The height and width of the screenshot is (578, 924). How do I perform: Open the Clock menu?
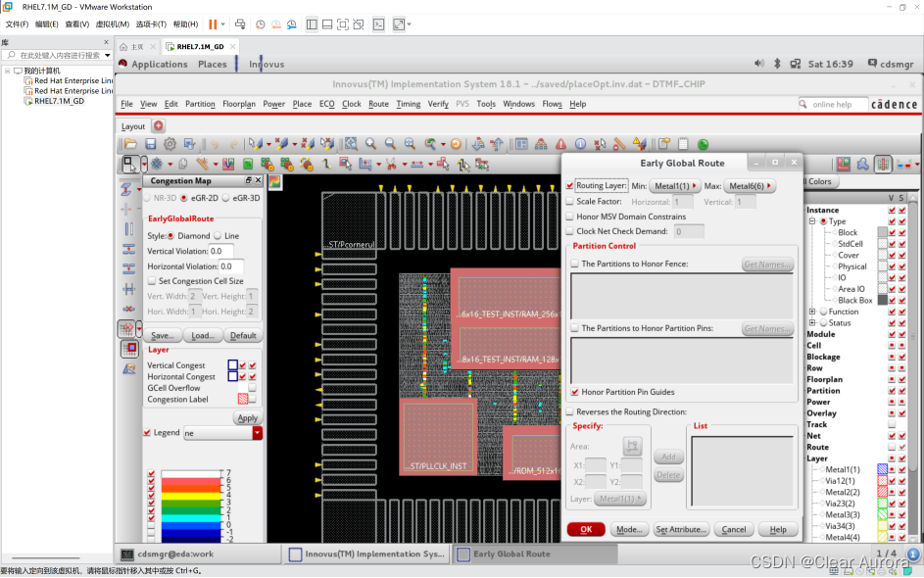pos(351,104)
